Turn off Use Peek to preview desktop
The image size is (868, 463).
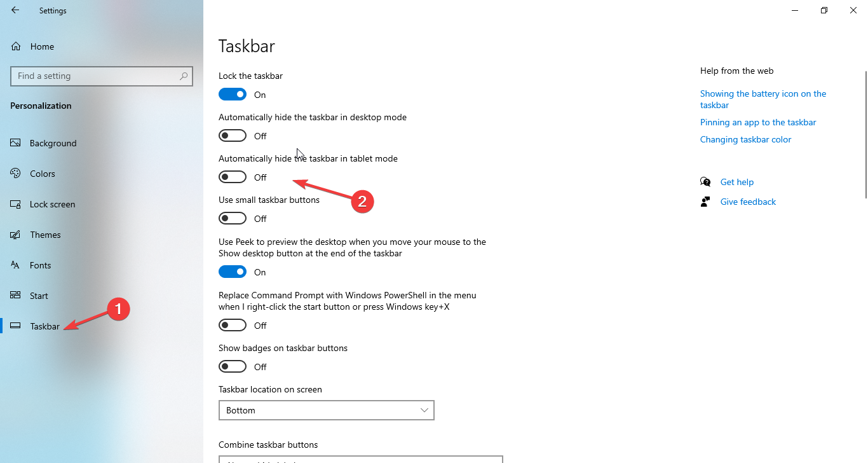[232, 271]
